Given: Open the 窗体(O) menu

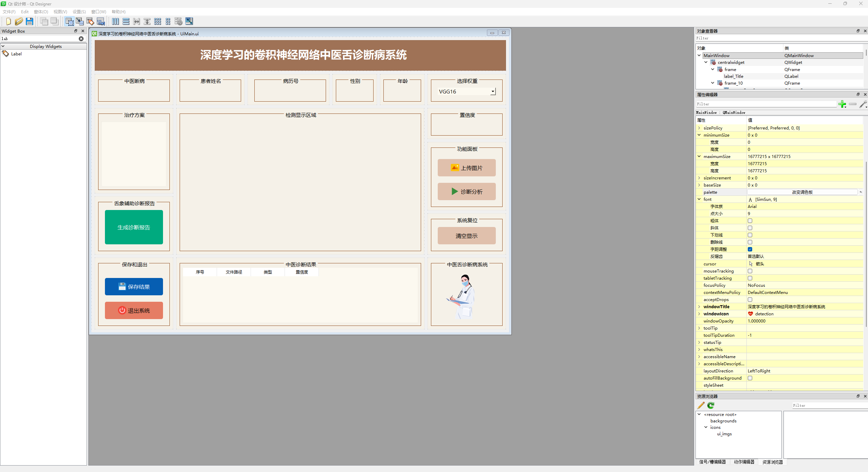Looking at the screenshot, I should click(41, 12).
